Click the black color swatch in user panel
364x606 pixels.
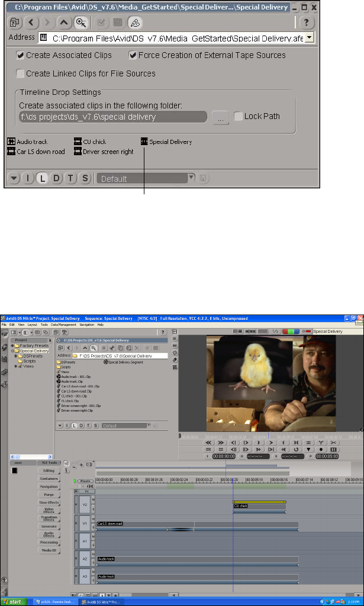click(15, 470)
